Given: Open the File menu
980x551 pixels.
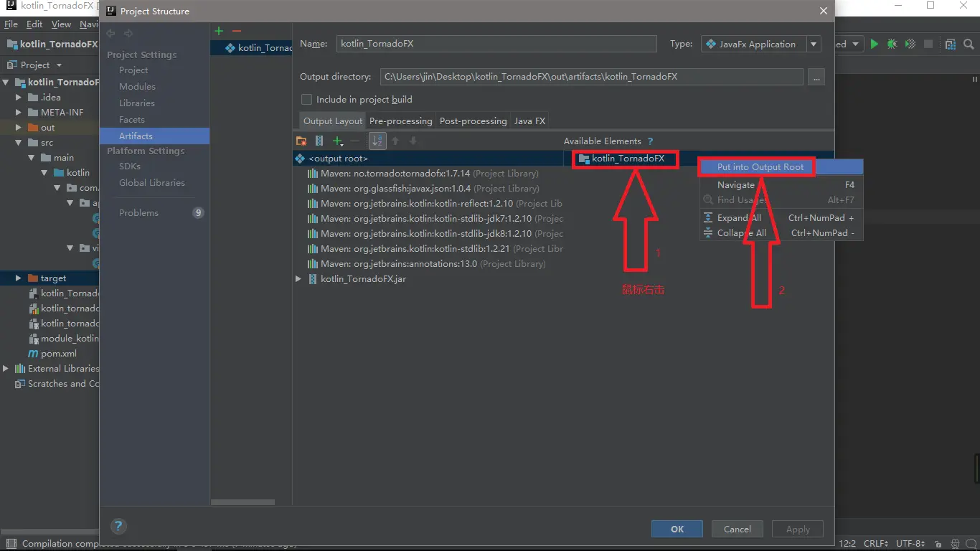Looking at the screenshot, I should tap(11, 24).
